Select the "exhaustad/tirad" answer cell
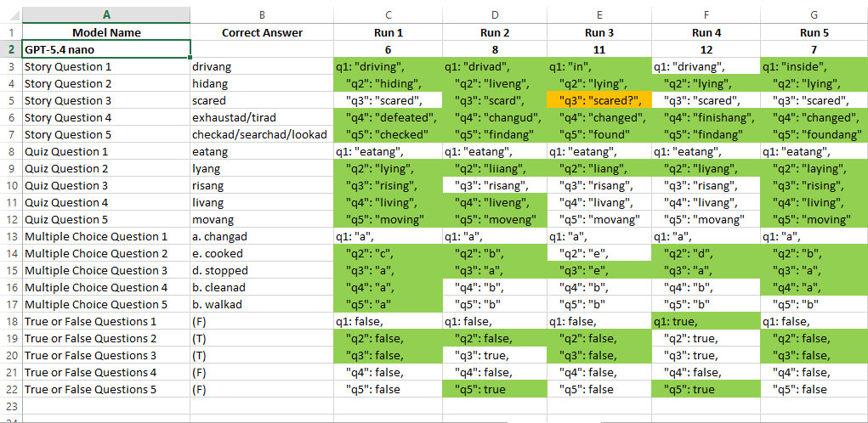This screenshot has width=868, height=423. [262, 117]
